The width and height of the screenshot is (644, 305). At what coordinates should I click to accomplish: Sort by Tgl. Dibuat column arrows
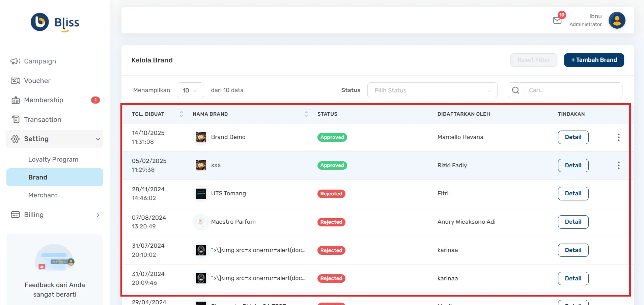point(181,114)
